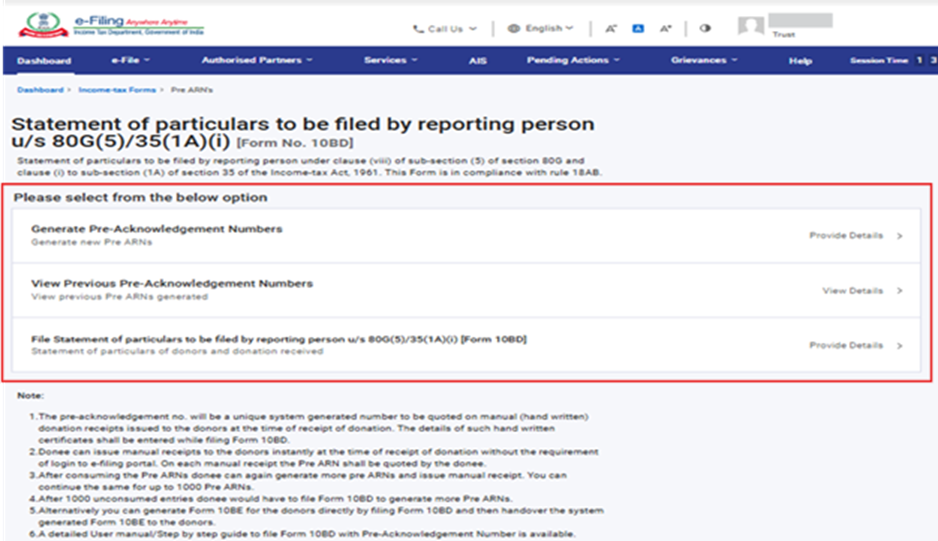Click 'View previous Pre ARNs generated' subtitle text

click(x=120, y=297)
